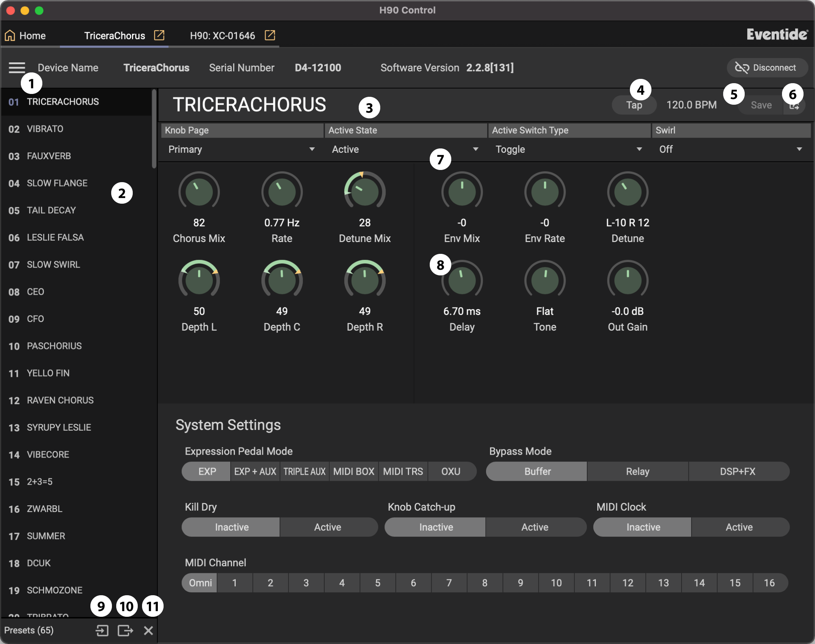Viewport: 815px width, 644px height.
Task: Click the export presets icon
Action: (125, 630)
